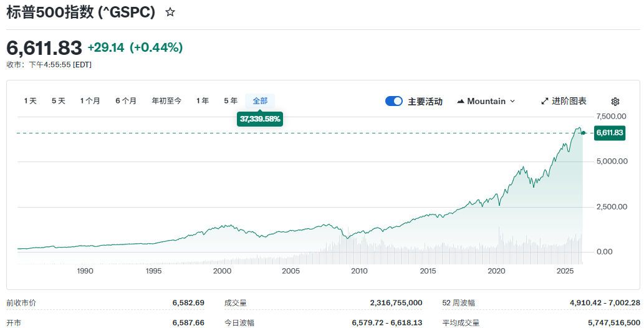Click the (+0.44%) percent change figure
This screenshot has height=328, width=644.
click(156, 47)
